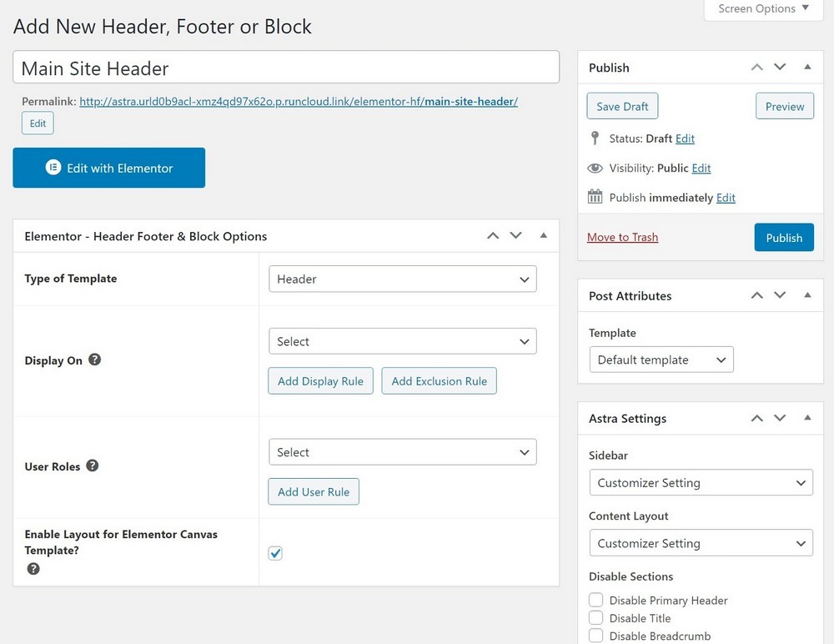Image resolution: width=834 pixels, height=644 pixels.
Task: Open the Screen Options dropdown tab
Action: tap(763, 9)
